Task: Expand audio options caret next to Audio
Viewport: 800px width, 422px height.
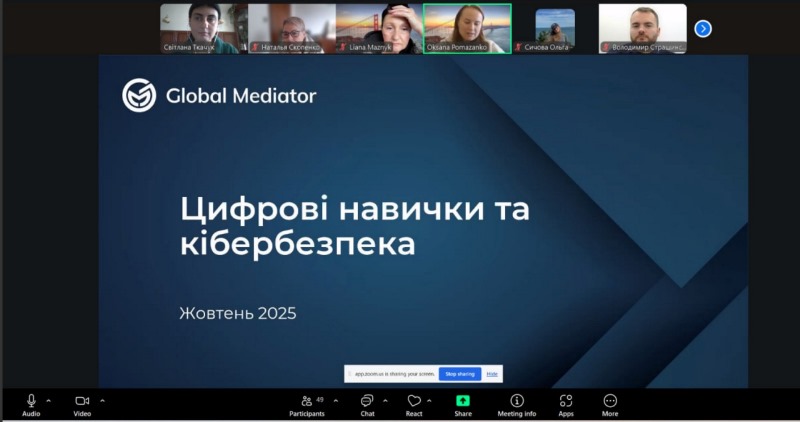Action: (48, 401)
